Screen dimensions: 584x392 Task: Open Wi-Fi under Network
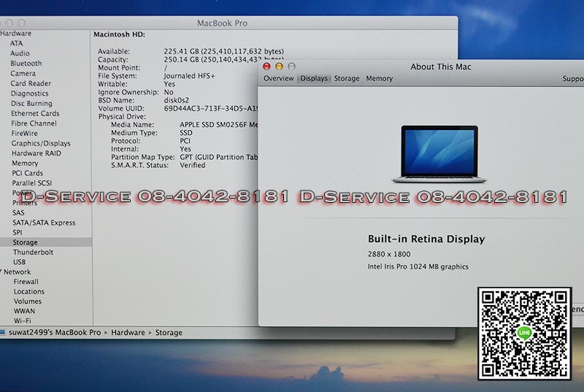tap(23, 320)
